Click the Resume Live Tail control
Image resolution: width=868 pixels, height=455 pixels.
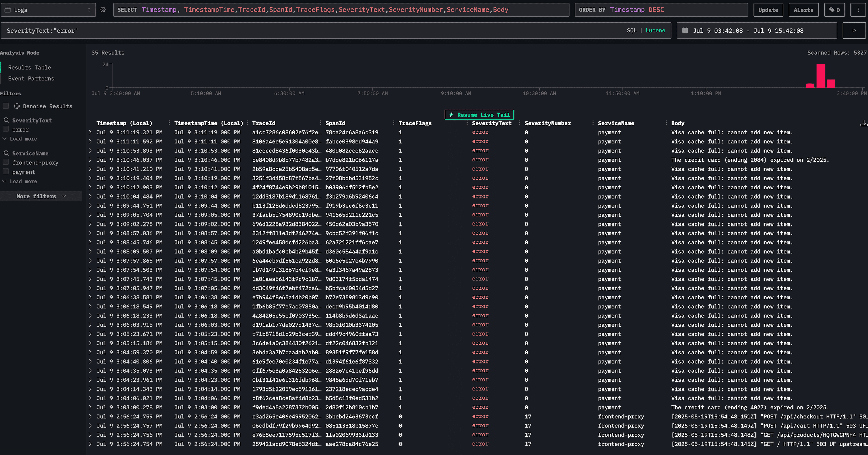[479, 115]
